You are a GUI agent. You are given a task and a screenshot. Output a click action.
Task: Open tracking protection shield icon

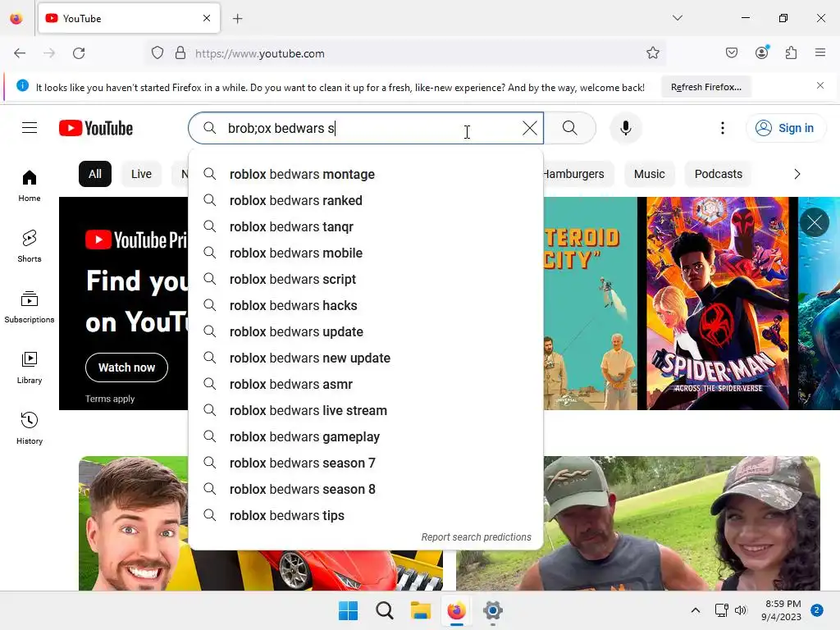coord(157,53)
